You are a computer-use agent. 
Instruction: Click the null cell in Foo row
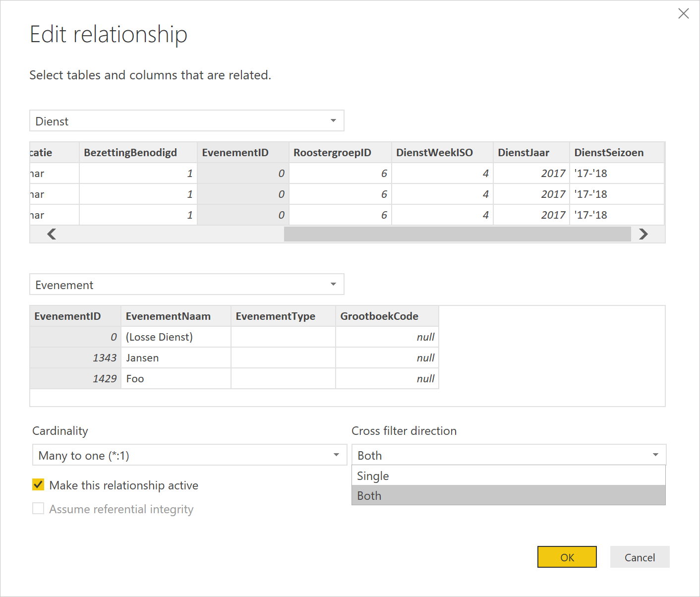387,379
